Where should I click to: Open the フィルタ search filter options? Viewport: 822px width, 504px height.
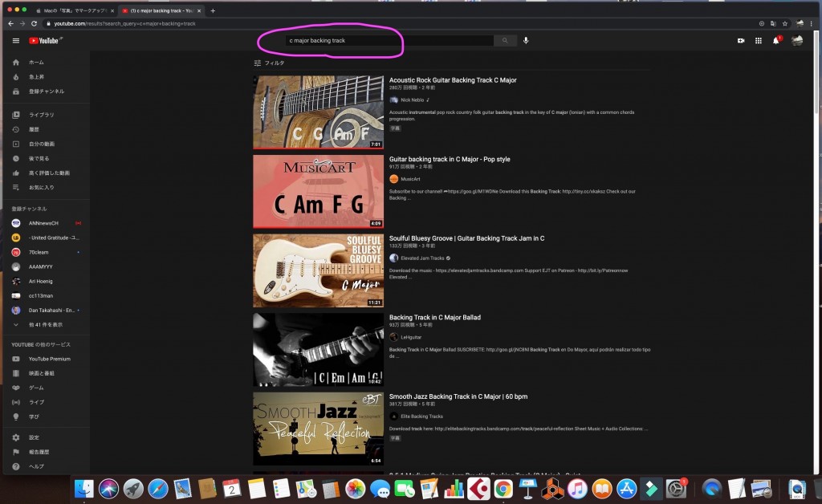click(x=269, y=63)
